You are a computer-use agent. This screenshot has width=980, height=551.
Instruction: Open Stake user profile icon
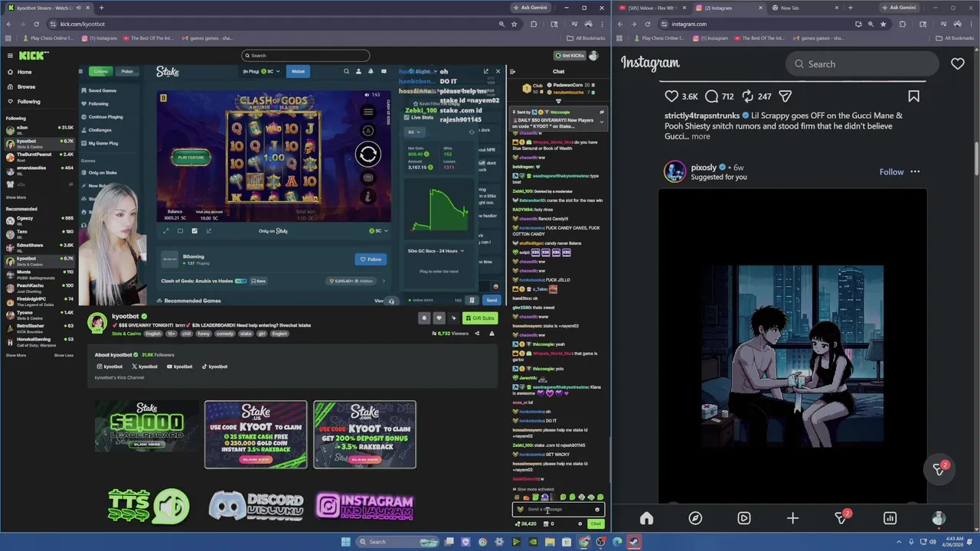(358, 71)
